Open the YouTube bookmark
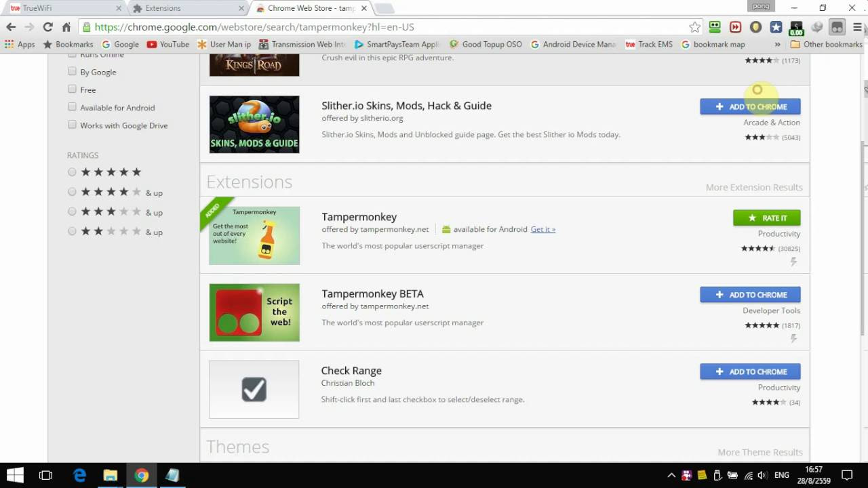This screenshot has width=868, height=488. (168, 44)
